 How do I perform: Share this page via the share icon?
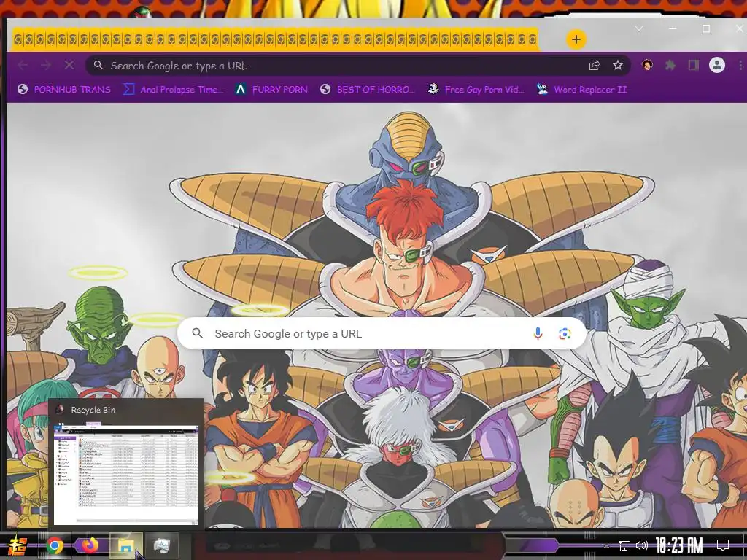595,65
